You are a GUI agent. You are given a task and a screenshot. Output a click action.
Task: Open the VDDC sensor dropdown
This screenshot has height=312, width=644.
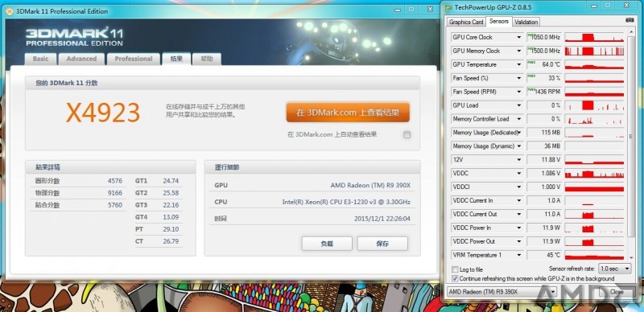(519, 173)
